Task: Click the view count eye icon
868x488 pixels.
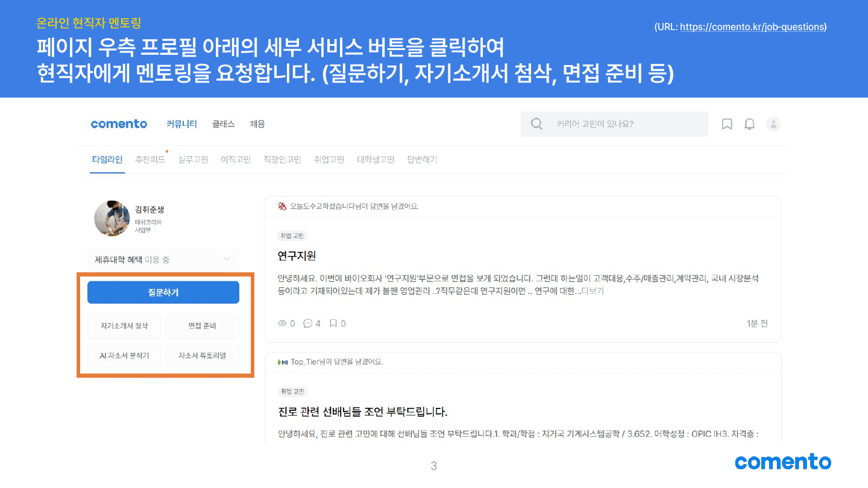Action: tap(282, 324)
